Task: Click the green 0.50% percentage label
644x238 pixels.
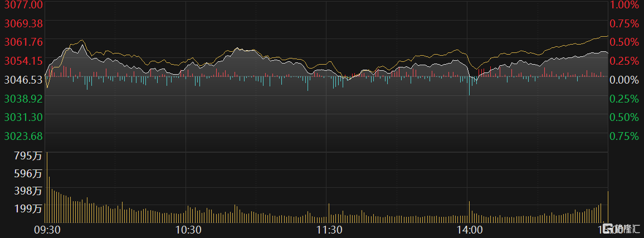Action: 625,117
